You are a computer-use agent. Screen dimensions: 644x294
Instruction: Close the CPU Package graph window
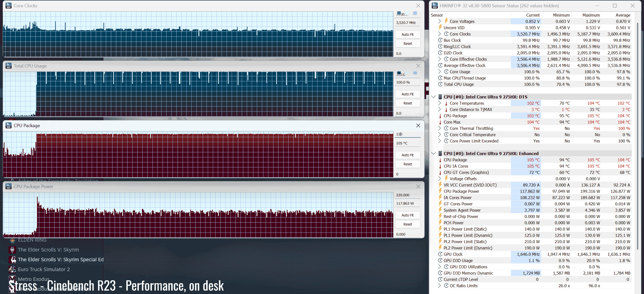point(418,126)
